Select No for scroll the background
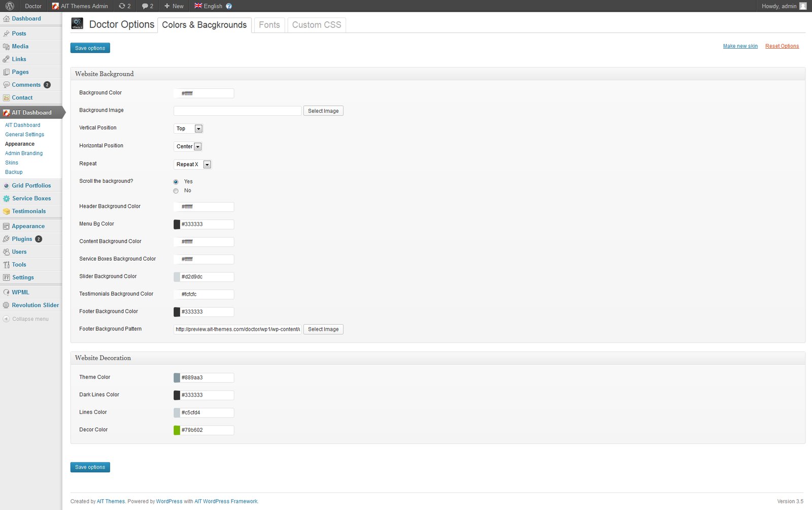Viewport: 812px width, 510px height. [176, 191]
